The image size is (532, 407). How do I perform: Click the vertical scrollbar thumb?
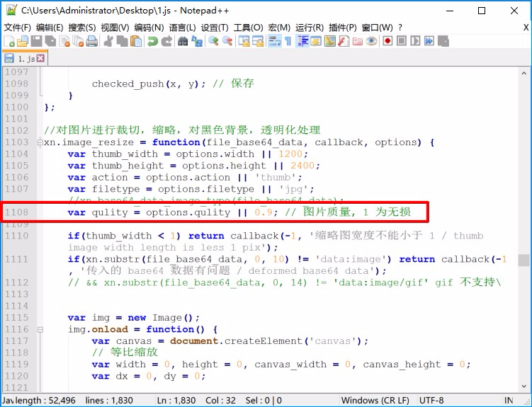[523, 260]
